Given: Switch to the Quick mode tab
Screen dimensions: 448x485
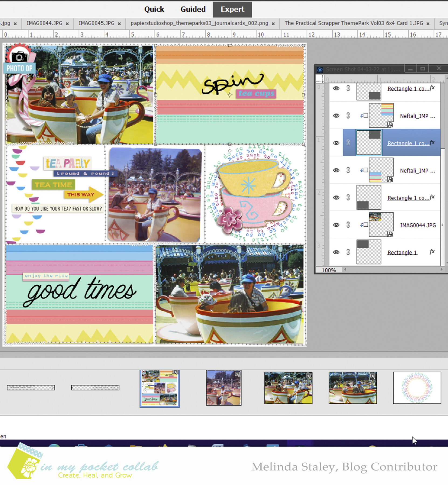Looking at the screenshot, I should pyautogui.click(x=154, y=9).
